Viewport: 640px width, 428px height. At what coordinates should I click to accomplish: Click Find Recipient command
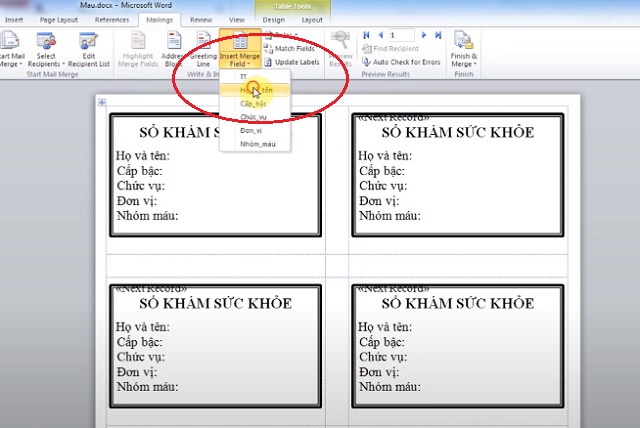(390, 49)
